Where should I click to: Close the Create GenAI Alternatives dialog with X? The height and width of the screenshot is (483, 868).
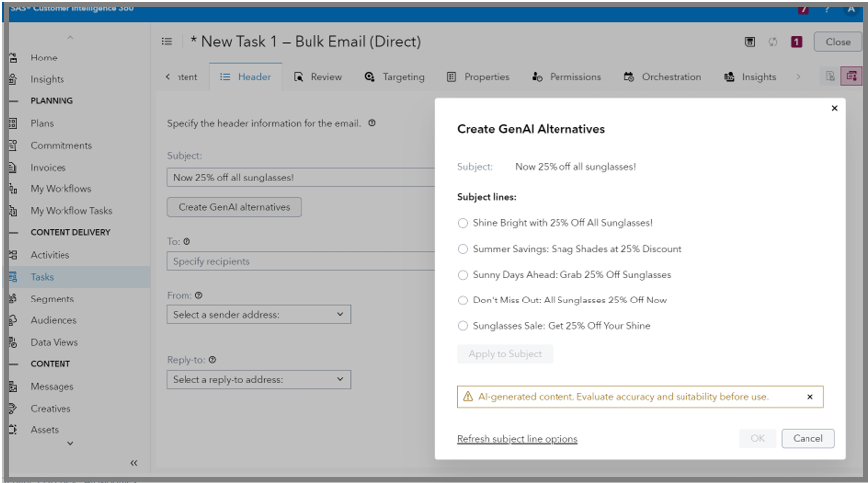(833, 108)
